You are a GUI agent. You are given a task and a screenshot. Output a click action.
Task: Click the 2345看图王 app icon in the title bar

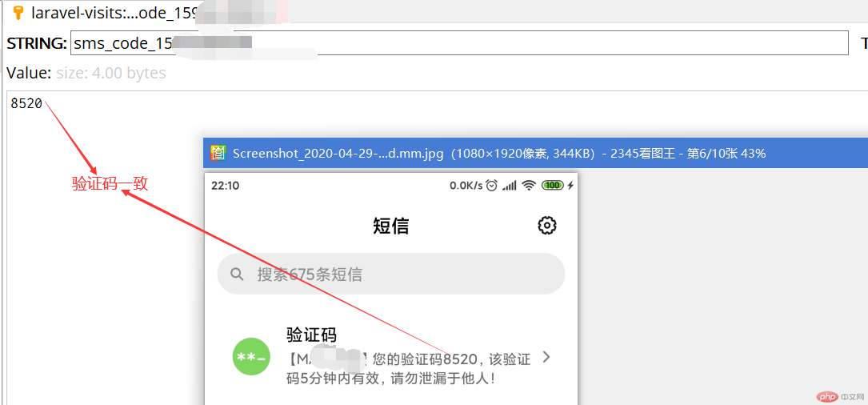218,152
